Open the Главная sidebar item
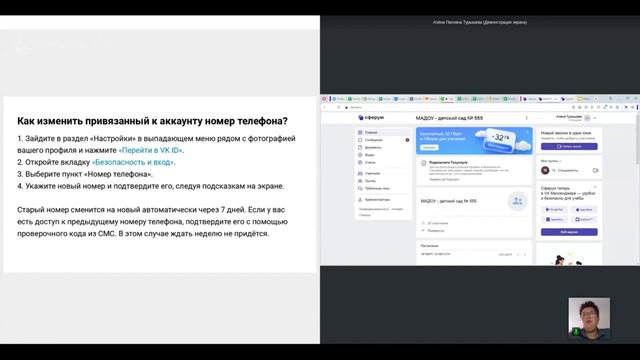Image resolution: width=640 pixels, height=360 pixels. click(x=383, y=132)
